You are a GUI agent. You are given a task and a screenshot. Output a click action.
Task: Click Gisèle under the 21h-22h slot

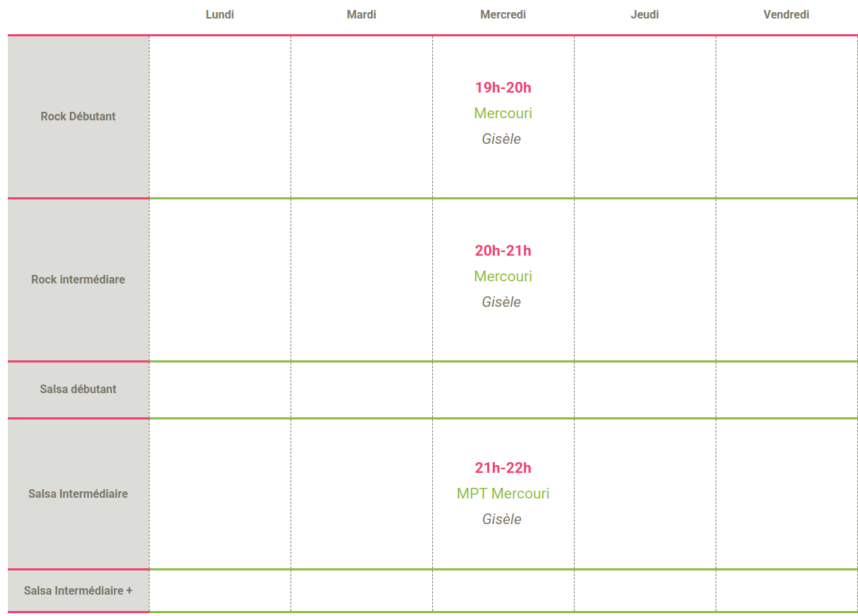point(501,519)
